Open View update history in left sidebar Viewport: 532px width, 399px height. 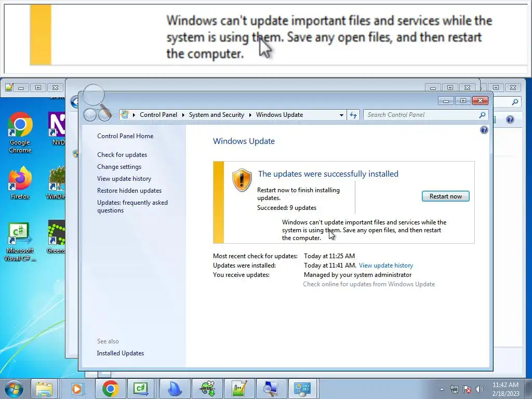(x=124, y=179)
